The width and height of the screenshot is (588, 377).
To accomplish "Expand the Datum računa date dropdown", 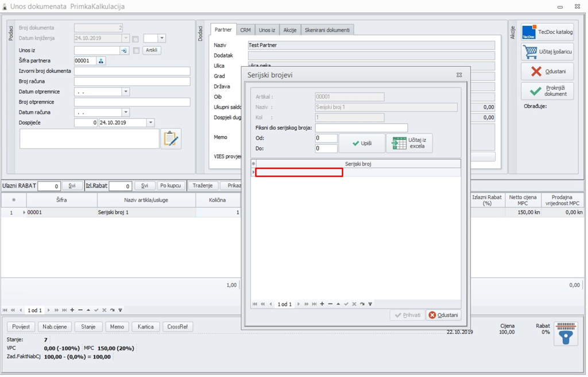I will pos(125,113).
